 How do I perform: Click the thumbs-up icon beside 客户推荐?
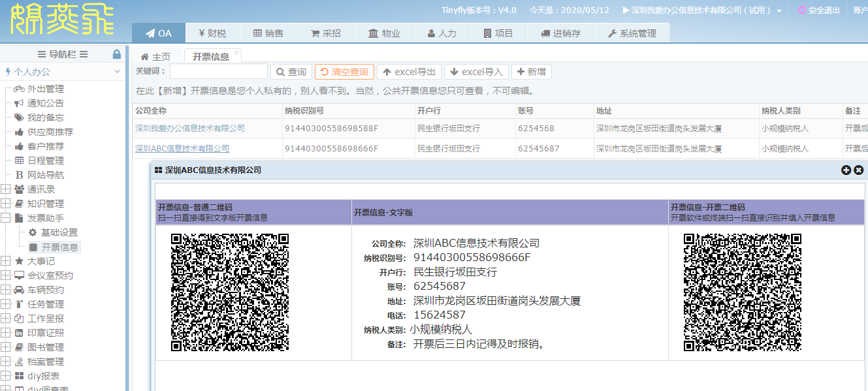click(x=19, y=146)
